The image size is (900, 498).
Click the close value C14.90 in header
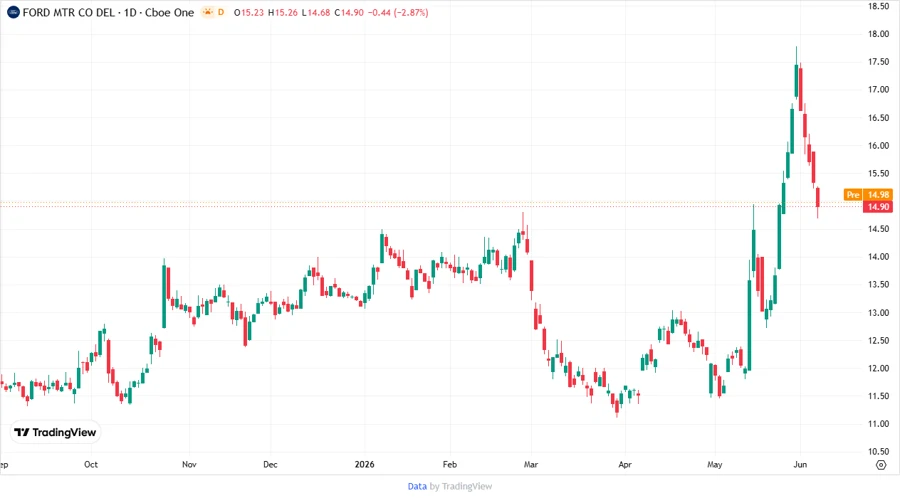coord(349,13)
